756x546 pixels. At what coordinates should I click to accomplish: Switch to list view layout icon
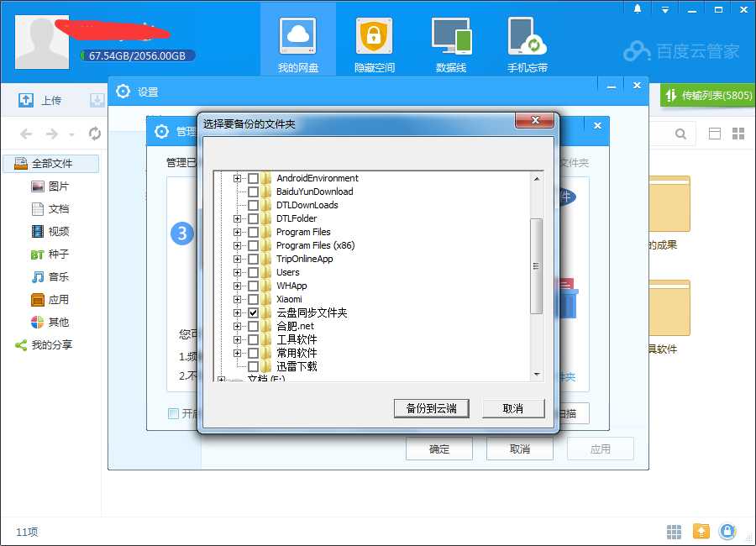coord(715,134)
